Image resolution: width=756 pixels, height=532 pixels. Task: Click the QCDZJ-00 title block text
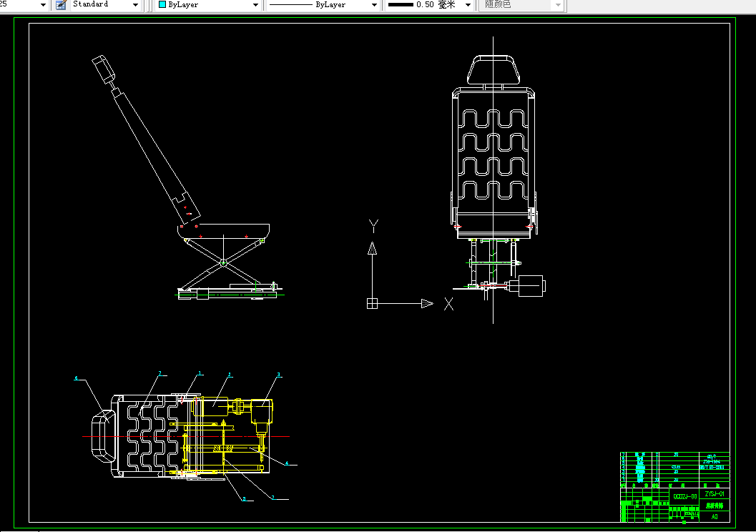tap(684, 496)
